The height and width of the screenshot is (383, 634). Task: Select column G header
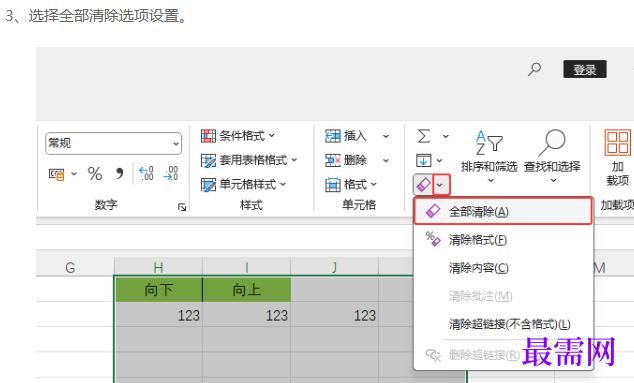tap(70, 267)
